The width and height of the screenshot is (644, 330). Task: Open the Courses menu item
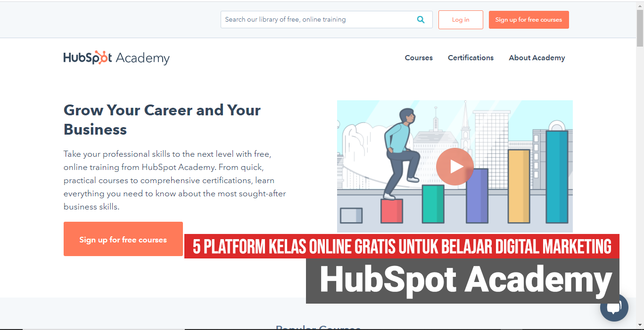tap(419, 58)
